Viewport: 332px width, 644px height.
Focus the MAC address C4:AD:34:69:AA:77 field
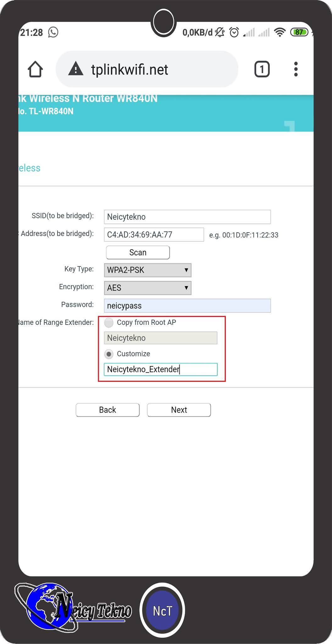(x=154, y=235)
